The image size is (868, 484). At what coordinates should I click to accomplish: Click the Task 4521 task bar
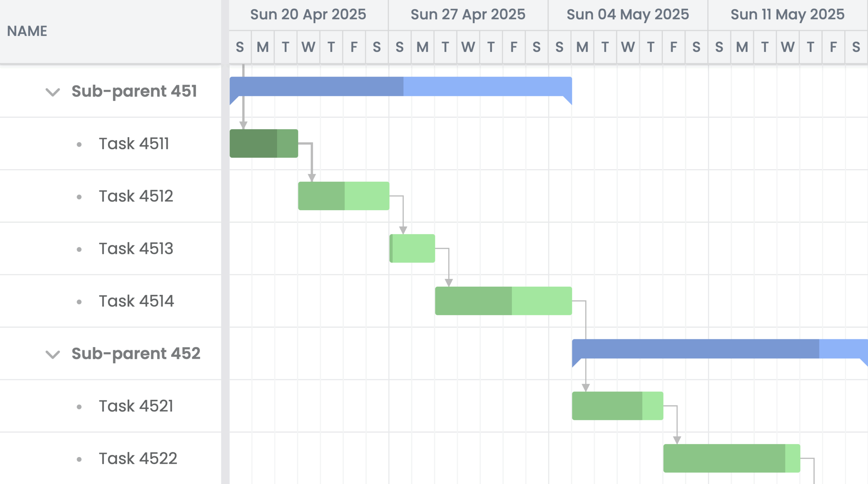(x=617, y=406)
